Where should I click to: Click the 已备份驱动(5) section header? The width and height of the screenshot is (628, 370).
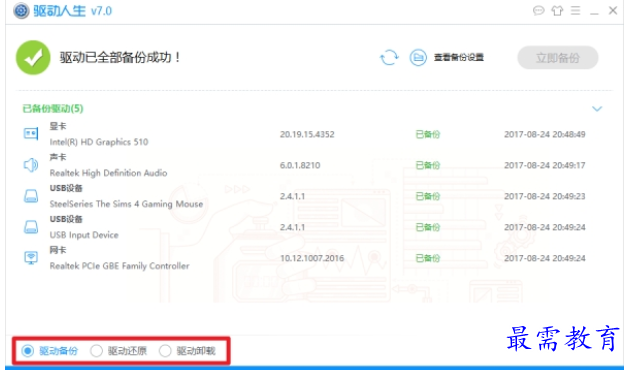point(53,109)
